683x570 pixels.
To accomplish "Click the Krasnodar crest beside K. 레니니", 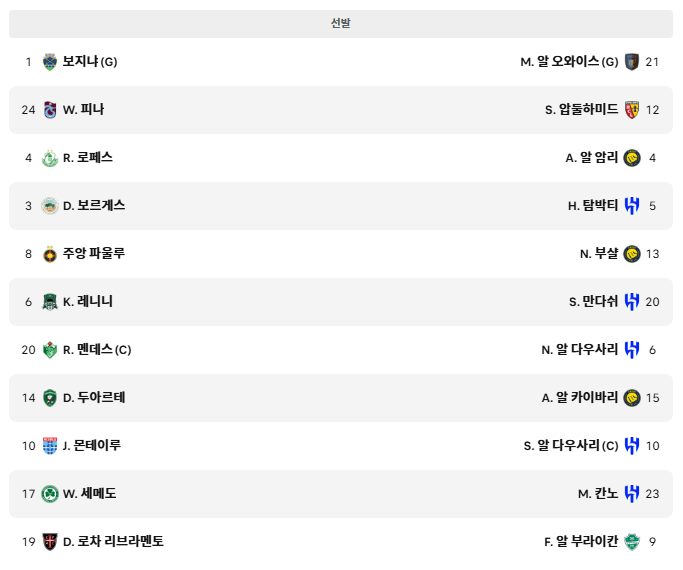I will coord(50,301).
